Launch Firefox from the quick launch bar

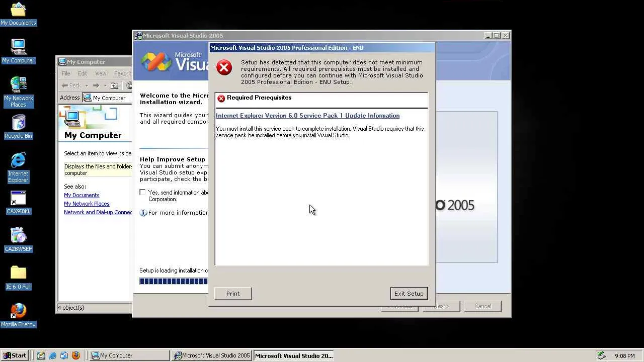[76, 355]
